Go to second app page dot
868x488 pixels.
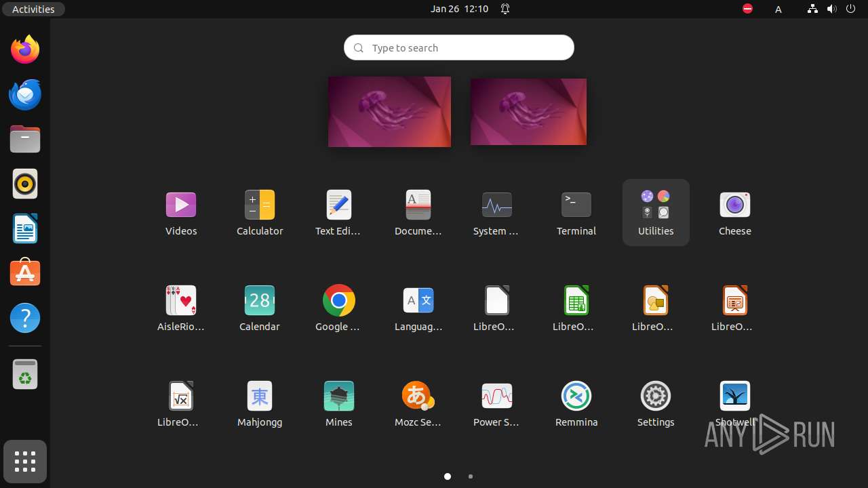471,476
